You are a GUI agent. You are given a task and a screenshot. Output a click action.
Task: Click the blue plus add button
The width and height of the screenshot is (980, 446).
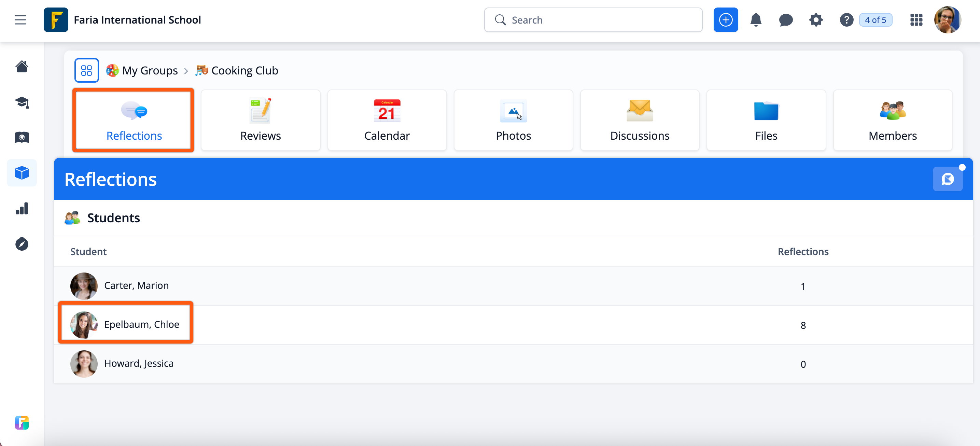point(725,20)
